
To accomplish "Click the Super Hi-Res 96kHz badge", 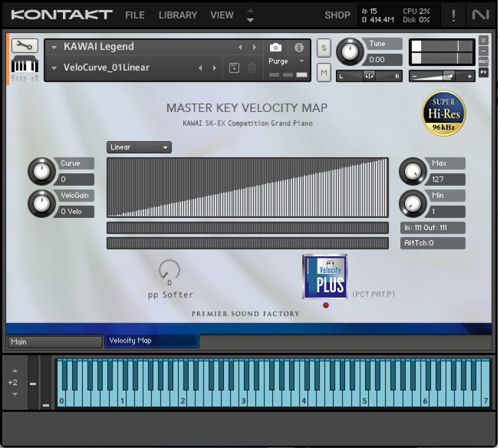I will click(444, 114).
